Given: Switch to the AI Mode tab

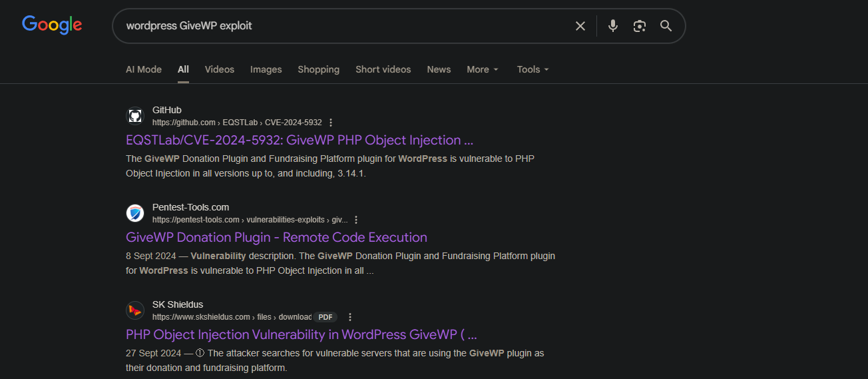Looking at the screenshot, I should click(x=144, y=69).
